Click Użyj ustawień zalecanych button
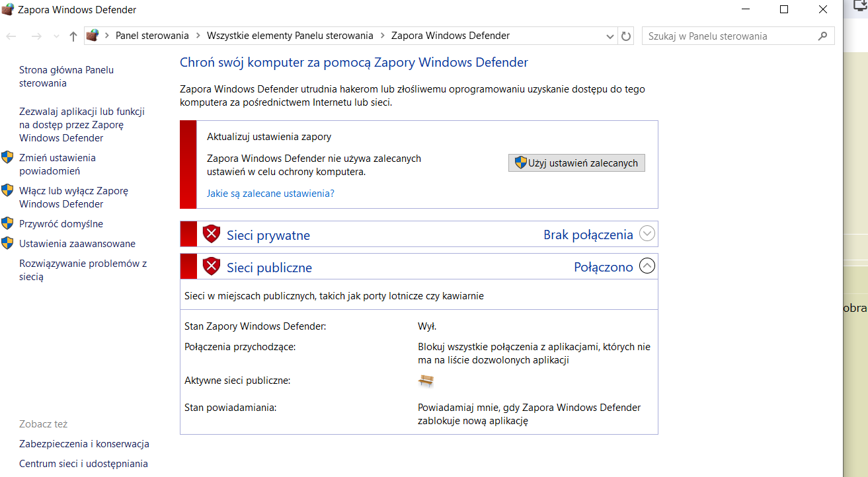 pos(576,163)
